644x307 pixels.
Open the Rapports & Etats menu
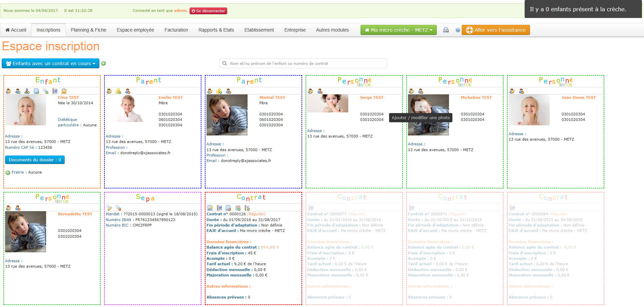pyautogui.click(x=216, y=30)
